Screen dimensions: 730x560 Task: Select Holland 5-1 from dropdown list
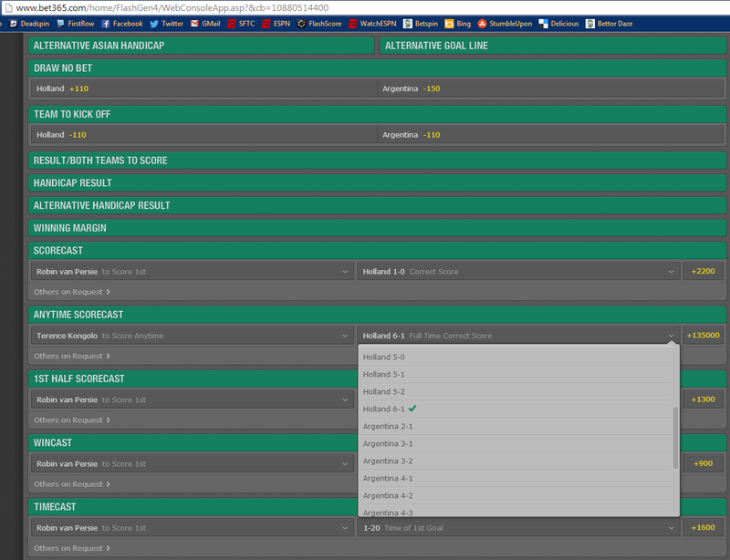[x=516, y=374]
